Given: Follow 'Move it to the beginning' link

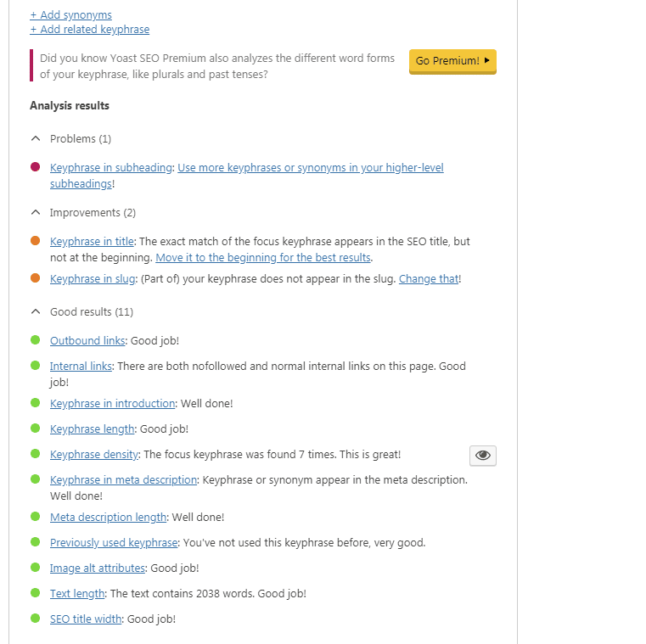Looking at the screenshot, I should [x=263, y=257].
